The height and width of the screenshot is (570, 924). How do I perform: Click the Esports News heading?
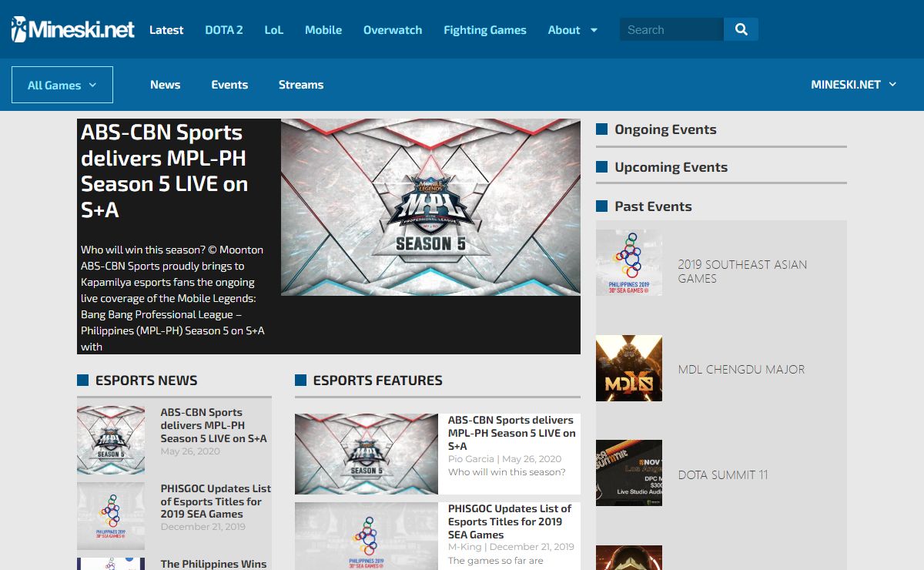point(146,380)
